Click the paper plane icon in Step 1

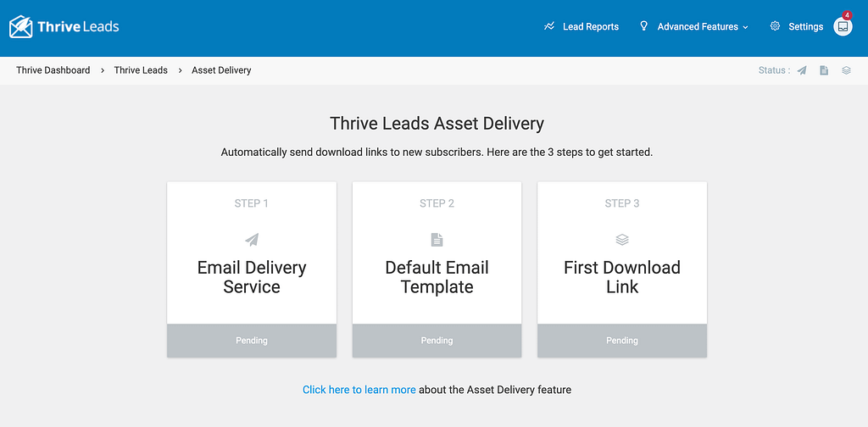click(252, 240)
